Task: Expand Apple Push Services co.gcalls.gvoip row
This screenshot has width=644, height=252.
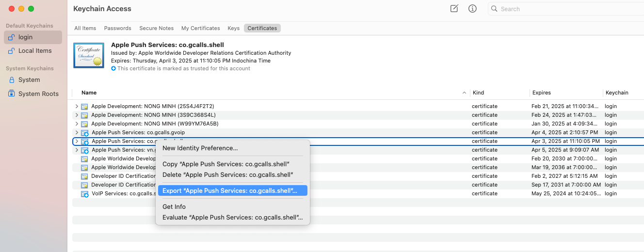Action: (77, 132)
